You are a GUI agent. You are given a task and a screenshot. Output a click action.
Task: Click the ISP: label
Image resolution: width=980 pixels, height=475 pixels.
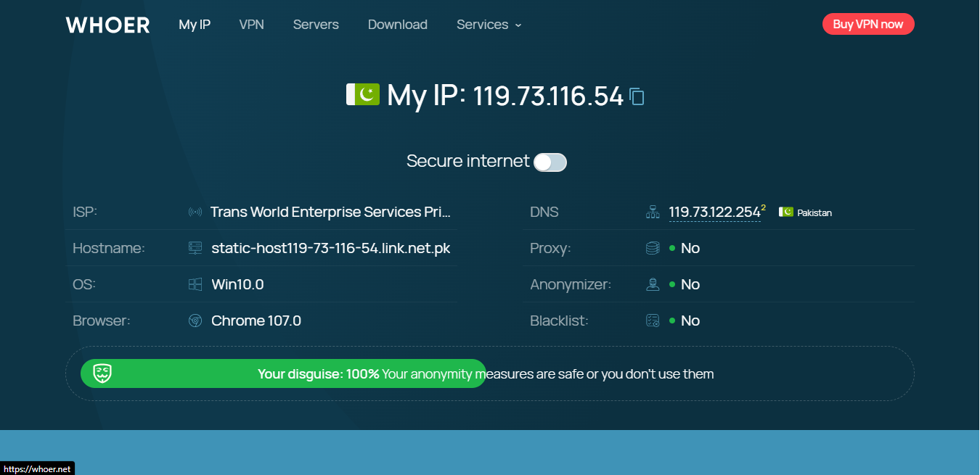click(x=85, y=212)
